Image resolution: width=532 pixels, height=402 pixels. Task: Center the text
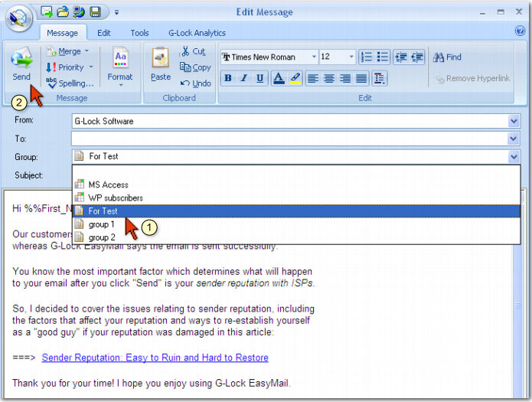click(328, 78)
